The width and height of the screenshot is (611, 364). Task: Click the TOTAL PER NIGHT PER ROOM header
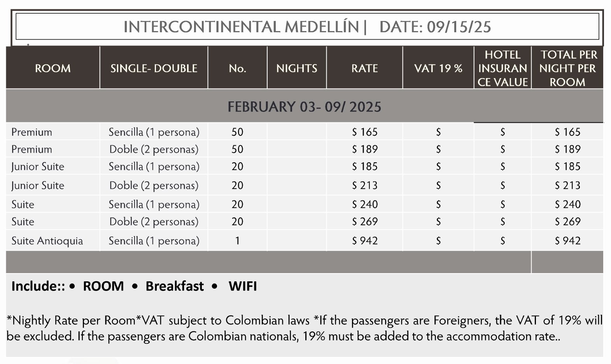point(567,68)
